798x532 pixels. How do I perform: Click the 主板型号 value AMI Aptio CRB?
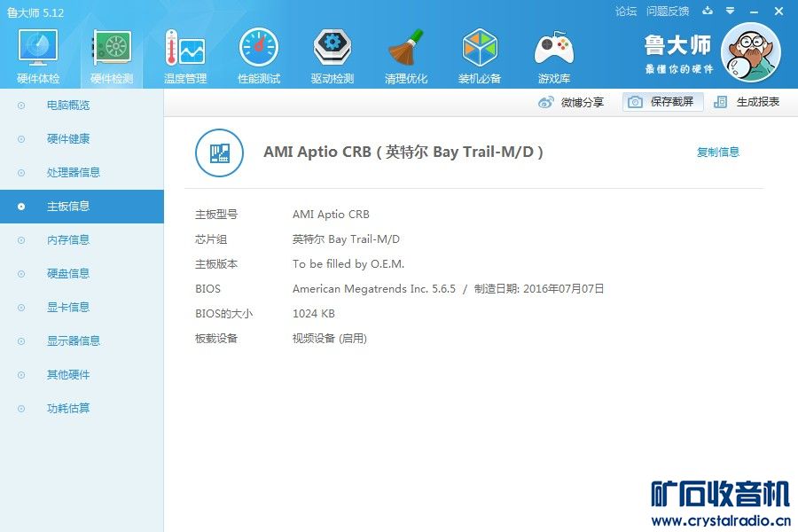tap(331, 215)
